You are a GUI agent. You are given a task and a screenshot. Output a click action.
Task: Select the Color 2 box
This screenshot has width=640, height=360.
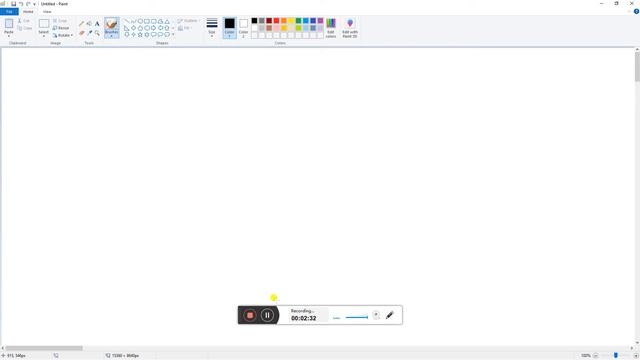coord(243,28)
